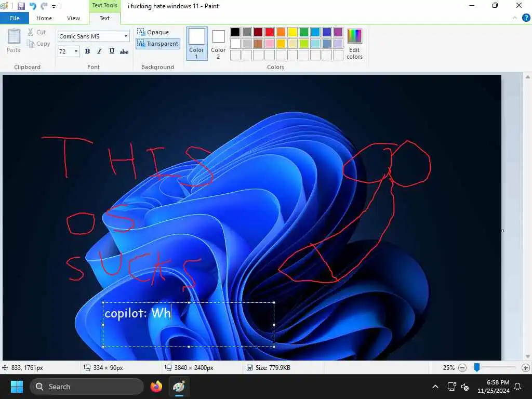Open Edit colors dialog
This screenshot has width=532, height=399.
354,44
